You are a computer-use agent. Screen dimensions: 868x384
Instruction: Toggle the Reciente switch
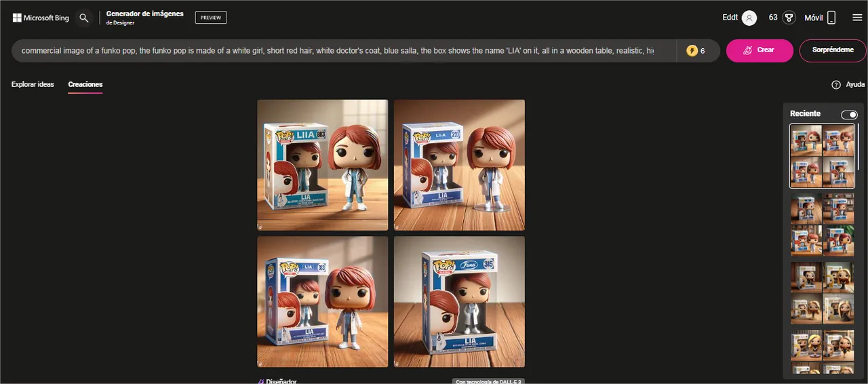[849, 115]
